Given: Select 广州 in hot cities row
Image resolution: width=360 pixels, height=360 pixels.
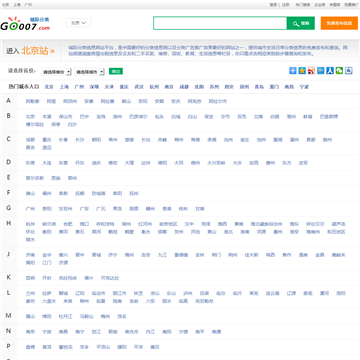Looking at the screenshot, I should click(x=79, y=87).
